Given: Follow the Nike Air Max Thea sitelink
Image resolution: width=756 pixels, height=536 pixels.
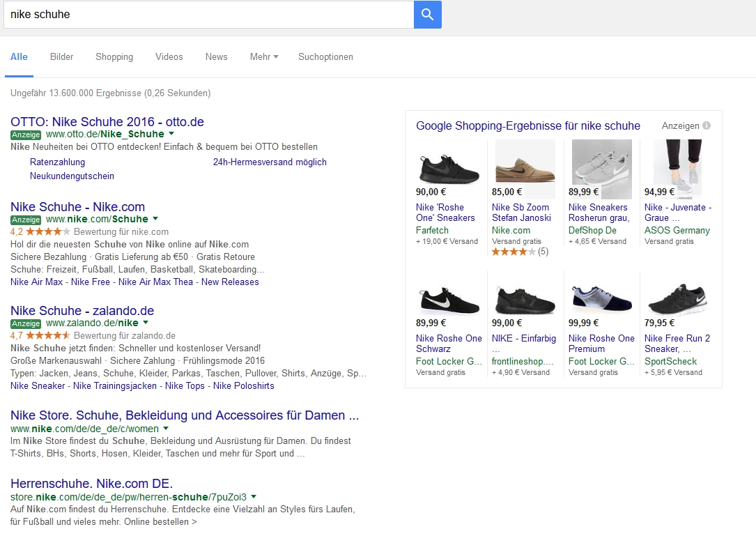Looking at the screenshot, I should click(156, 282).
